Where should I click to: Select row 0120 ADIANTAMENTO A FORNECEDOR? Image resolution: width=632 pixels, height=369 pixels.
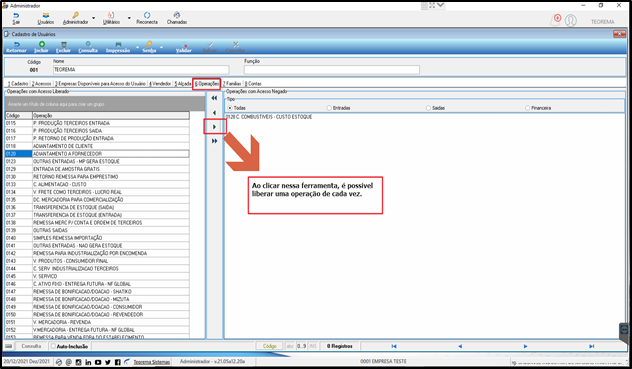pyautogui.click(x=97, y=154)
